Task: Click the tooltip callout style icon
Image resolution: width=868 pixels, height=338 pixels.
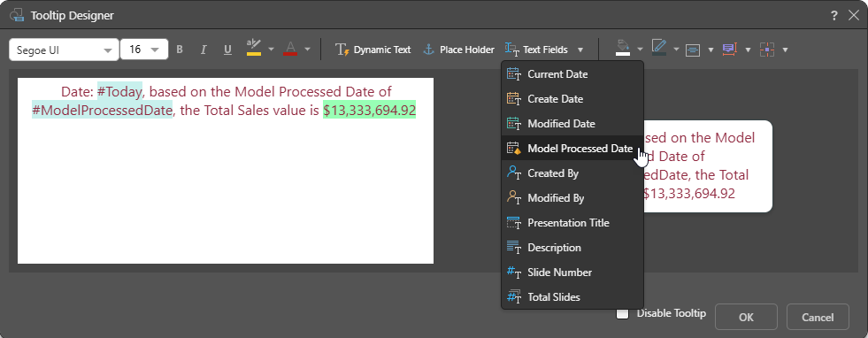Action: 730,50
